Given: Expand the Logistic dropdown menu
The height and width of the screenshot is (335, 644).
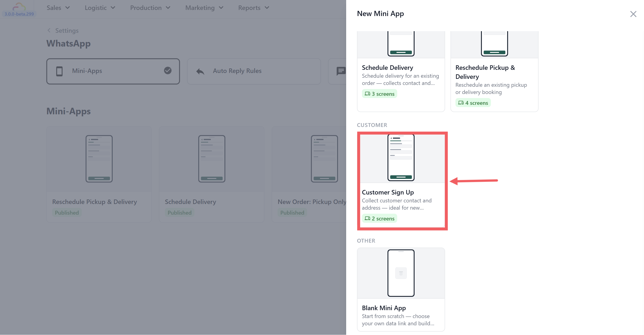Looking at the screenshot, I should tap(100, 8).
